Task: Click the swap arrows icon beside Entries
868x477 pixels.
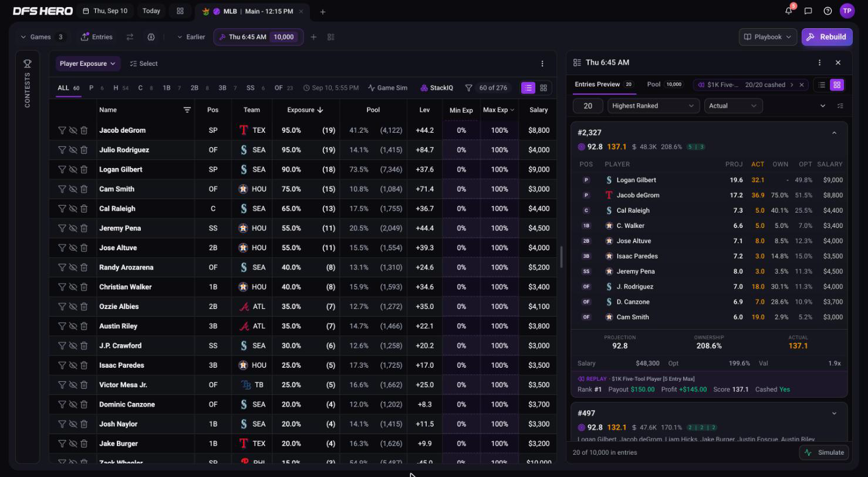Action: click(x=130, y=37)
